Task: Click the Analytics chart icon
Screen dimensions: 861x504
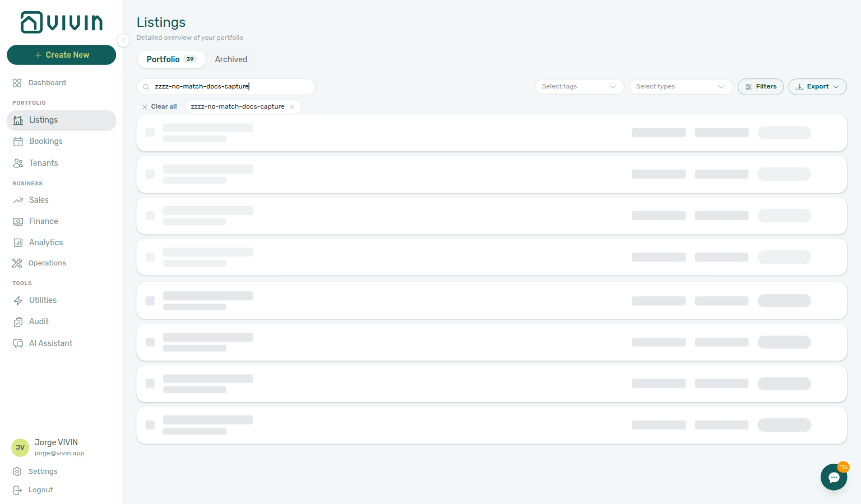Action: (x=18, y=242)
